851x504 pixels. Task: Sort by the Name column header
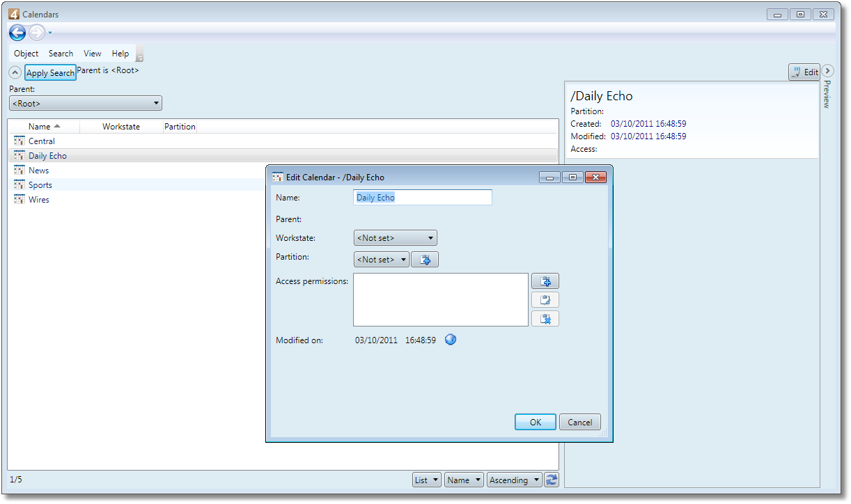(44, 127)
